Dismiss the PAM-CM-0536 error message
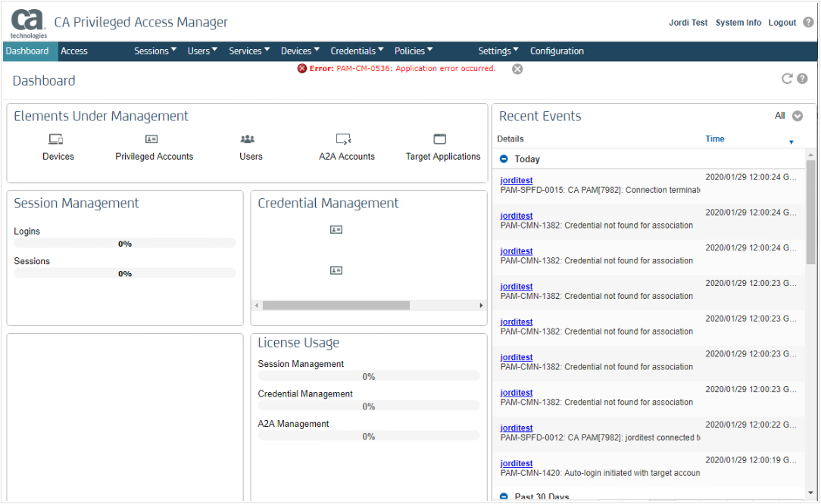Image resolution: width=821 pixels, height=504 pixels. coord(517,69)
